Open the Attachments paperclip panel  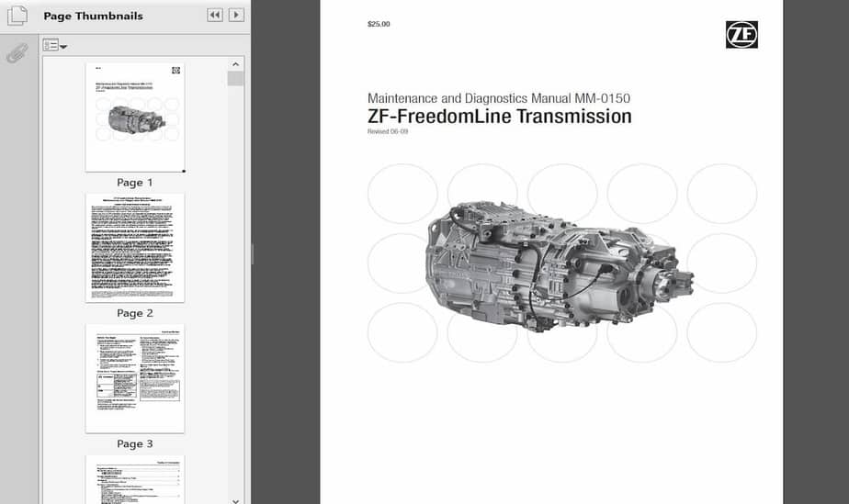tap(16, 52)
